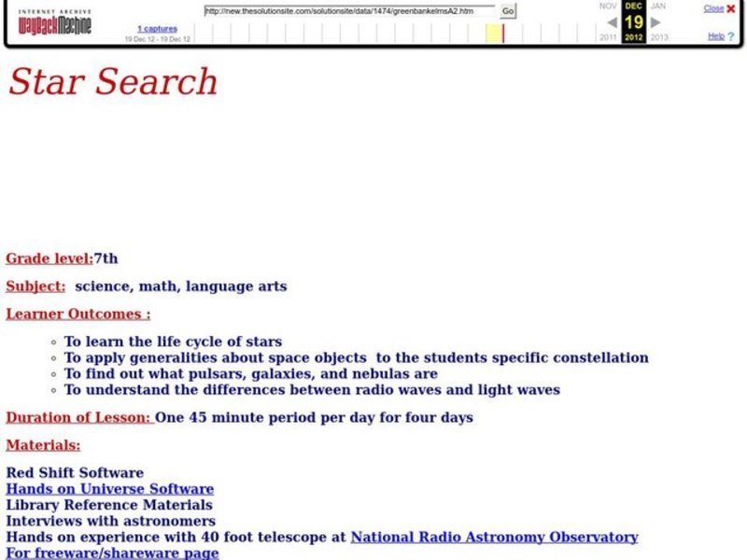Click the 2013 year label

(657, 35)
